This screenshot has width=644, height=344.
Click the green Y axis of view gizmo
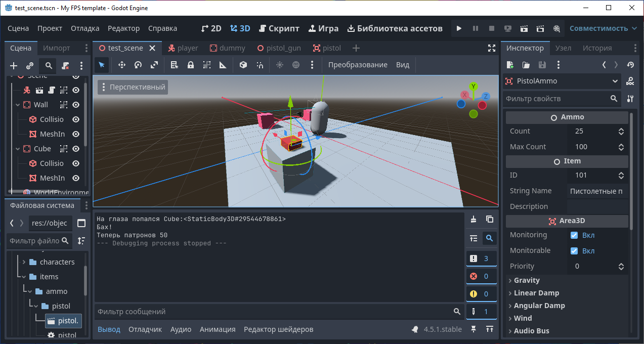coord(474,87)
